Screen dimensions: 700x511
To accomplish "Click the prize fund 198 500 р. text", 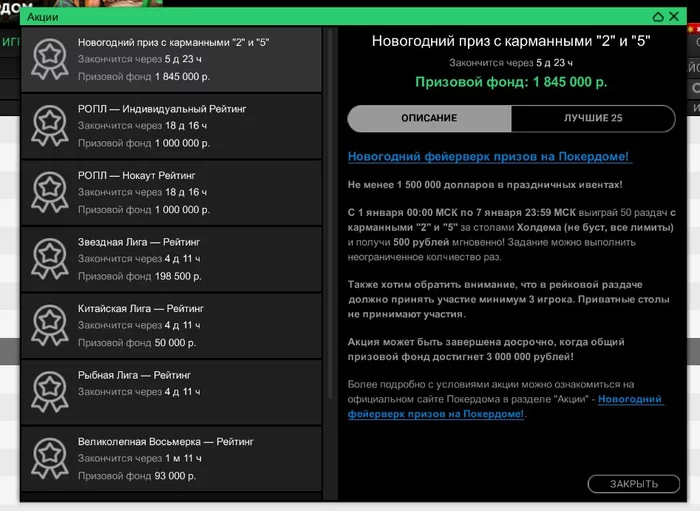I will point(140,276).
